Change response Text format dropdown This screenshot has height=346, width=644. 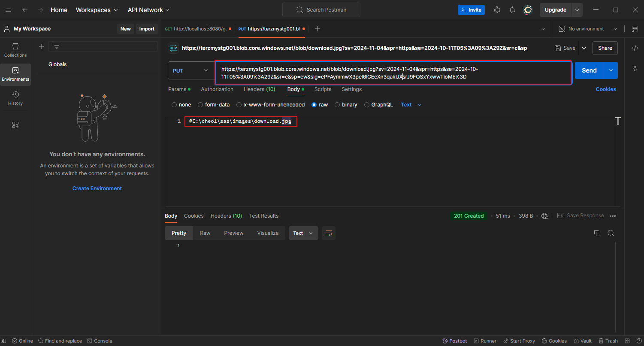[303, 233]
